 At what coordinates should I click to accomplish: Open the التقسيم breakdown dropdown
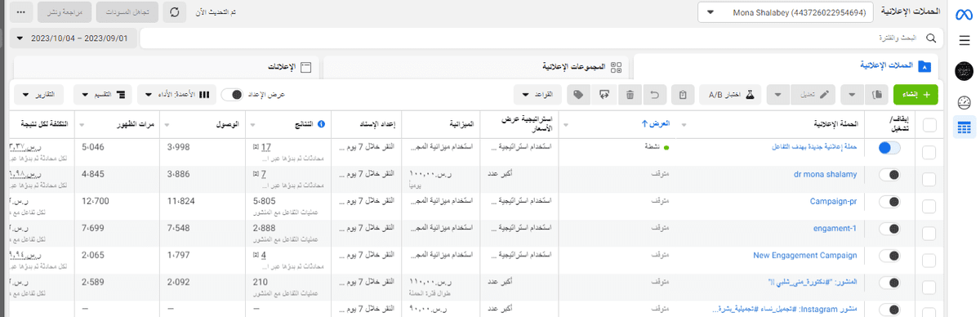coord(103,94)
